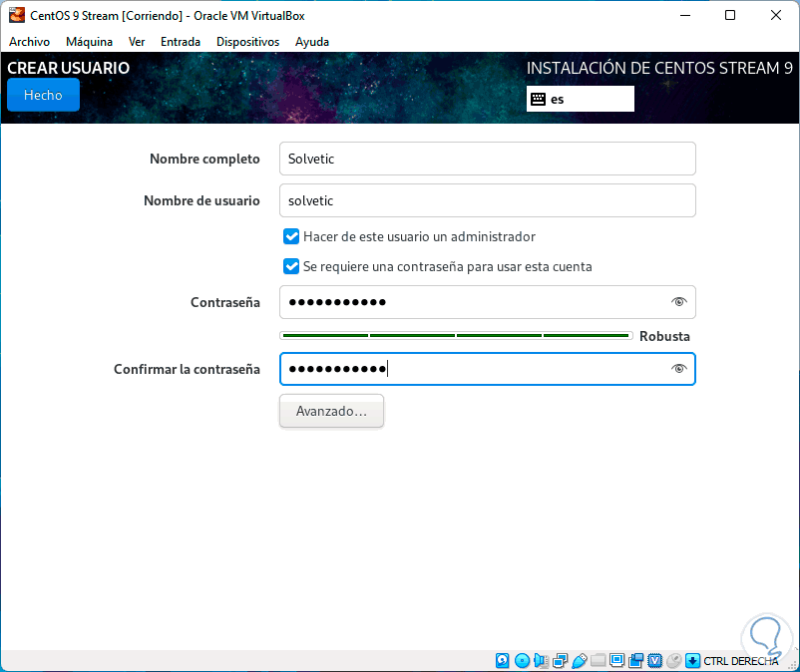Click the recording screens status icon

[636, 661]
